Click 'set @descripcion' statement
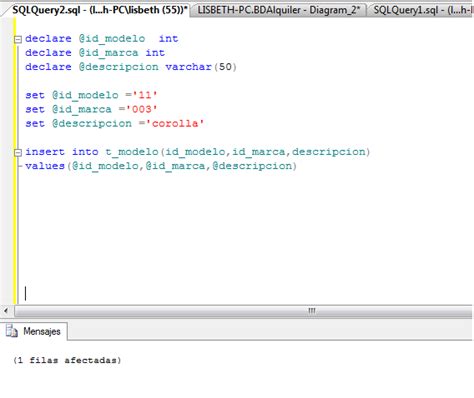 coord(114,123)
